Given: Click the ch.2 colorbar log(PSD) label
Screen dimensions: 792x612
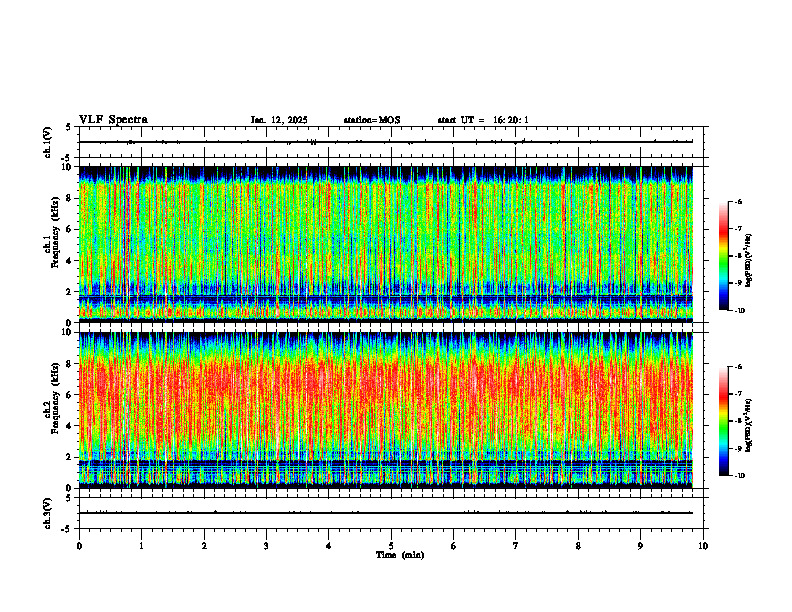Looking at the screenshot, I should (x=749, y=425).
